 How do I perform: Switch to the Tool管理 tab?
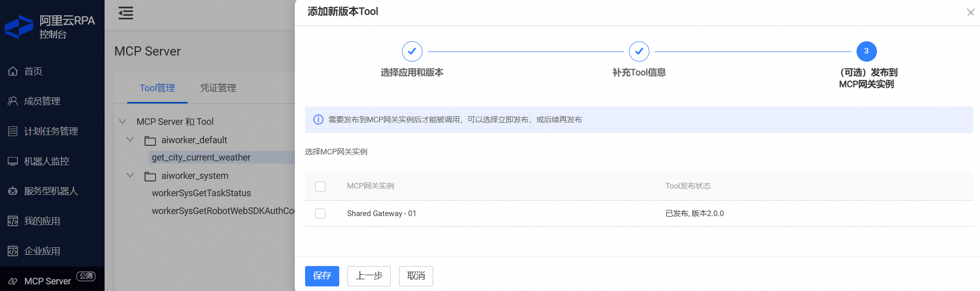158,88
